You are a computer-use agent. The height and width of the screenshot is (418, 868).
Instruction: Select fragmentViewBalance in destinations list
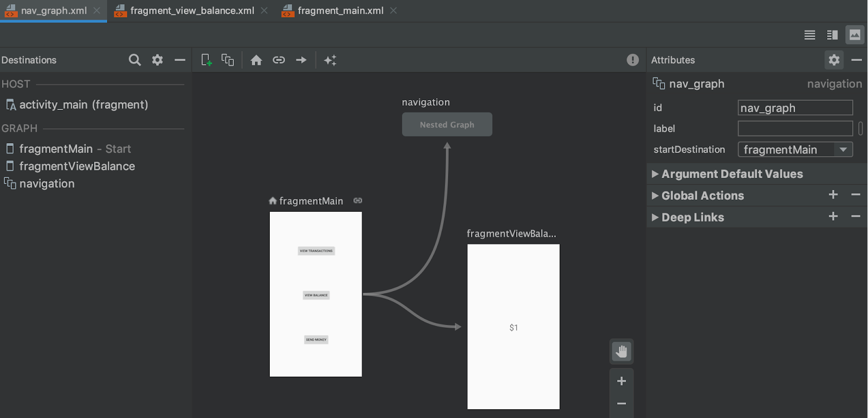77,167
